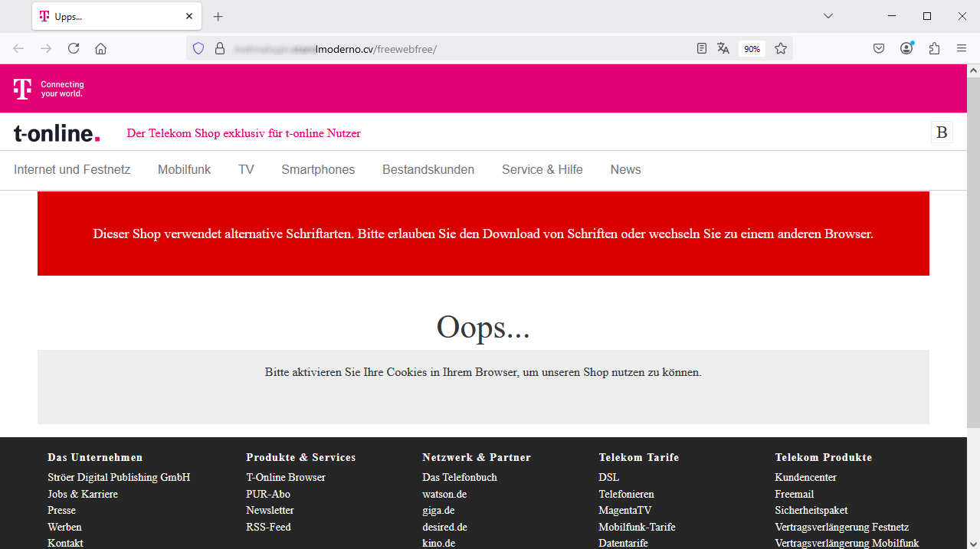Screen dimensions: 980x549
Task: Select the Upps... browser tab
Action: [x=116, y=16]
